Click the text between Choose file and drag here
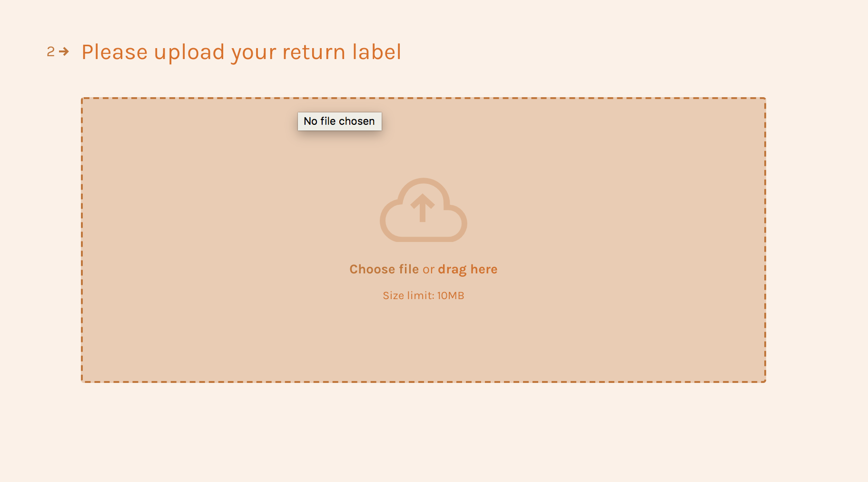 [x=428, y=269]
